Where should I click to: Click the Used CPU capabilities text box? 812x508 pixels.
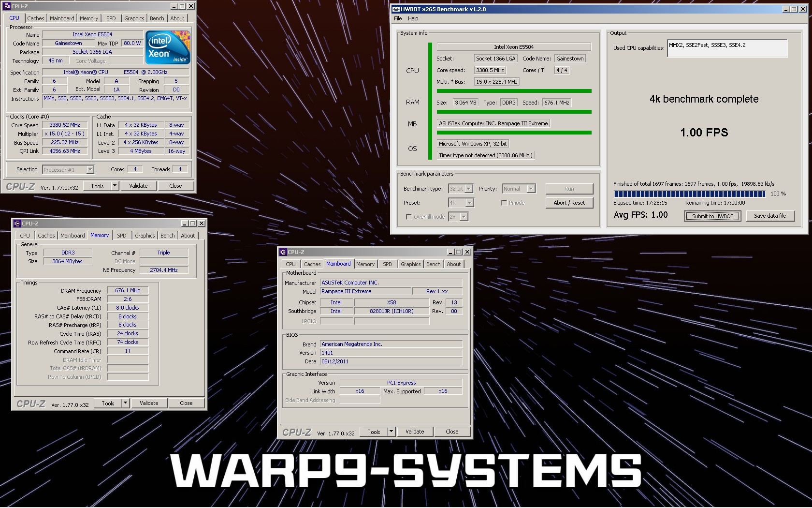[x=727, y=48]
